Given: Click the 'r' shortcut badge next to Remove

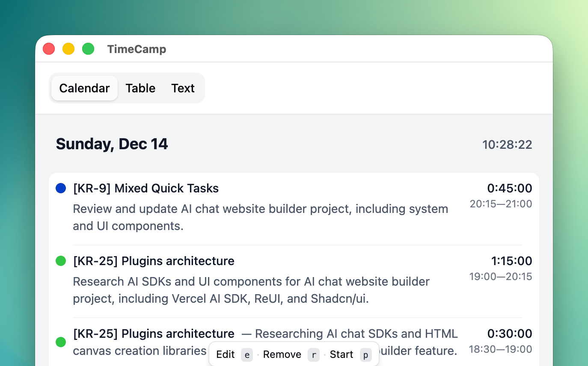Looking at the screenshot, I should point(313,354).
